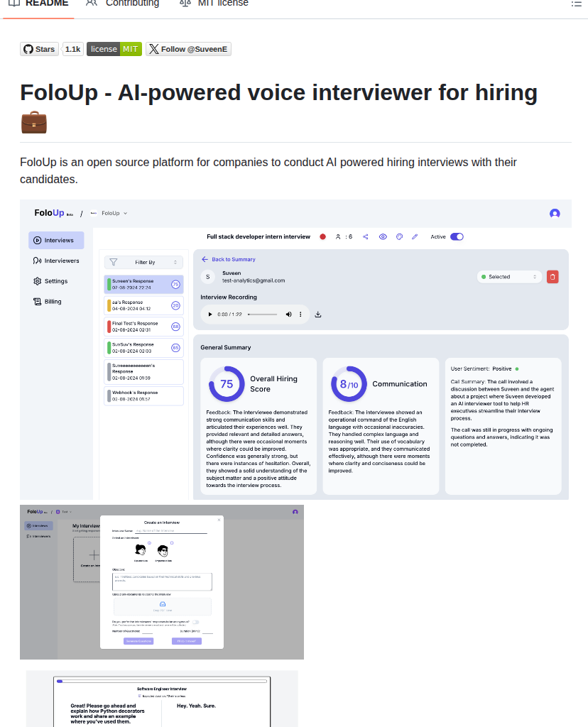588x727 pixels.
Task: Open the Software Engineer interview screenshot
Action: tap(162, 699)
